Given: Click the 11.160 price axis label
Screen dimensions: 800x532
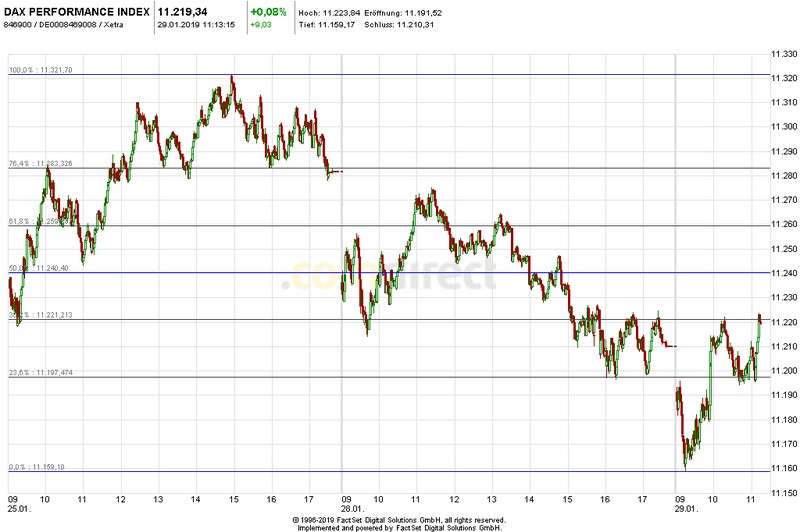Looking at the screenshot, I should click(x=784, y=468).
